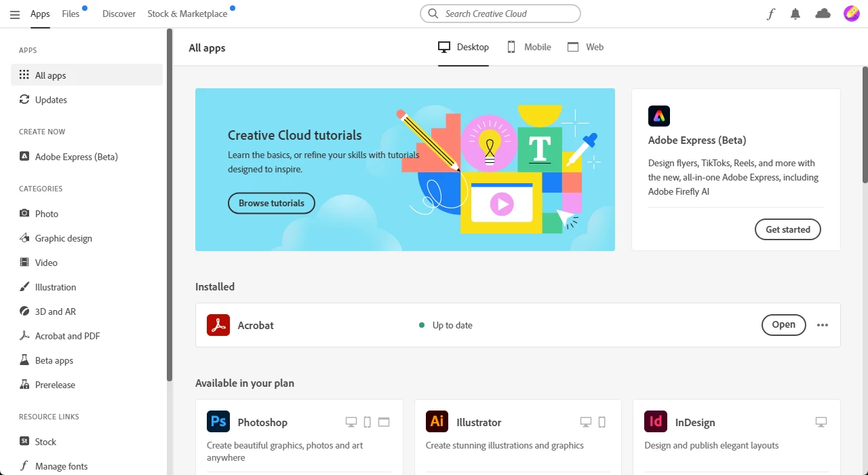868x475 pixels.
Task: Open the notifications bell
Action: (x=796, y=14)
